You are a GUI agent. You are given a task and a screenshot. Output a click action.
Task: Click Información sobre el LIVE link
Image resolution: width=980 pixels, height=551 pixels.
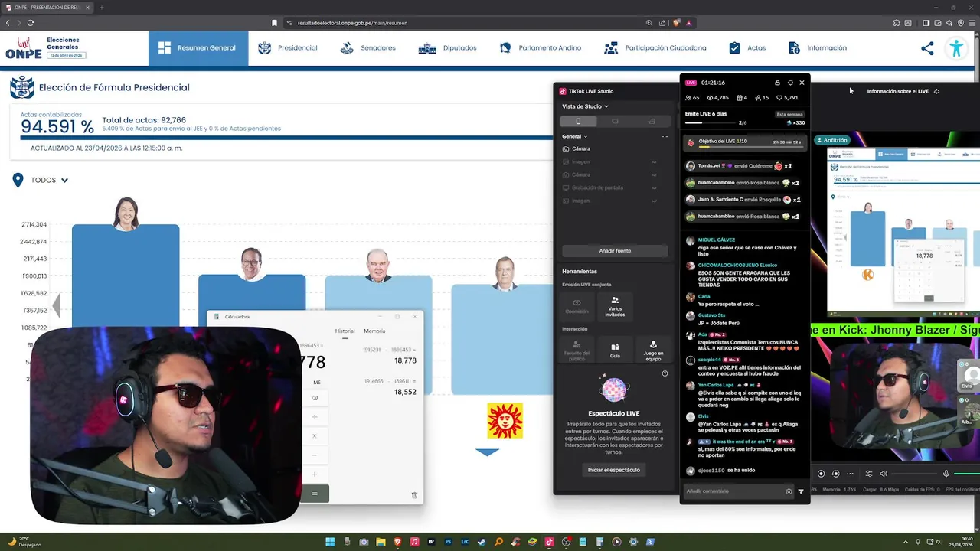point(903,91)
